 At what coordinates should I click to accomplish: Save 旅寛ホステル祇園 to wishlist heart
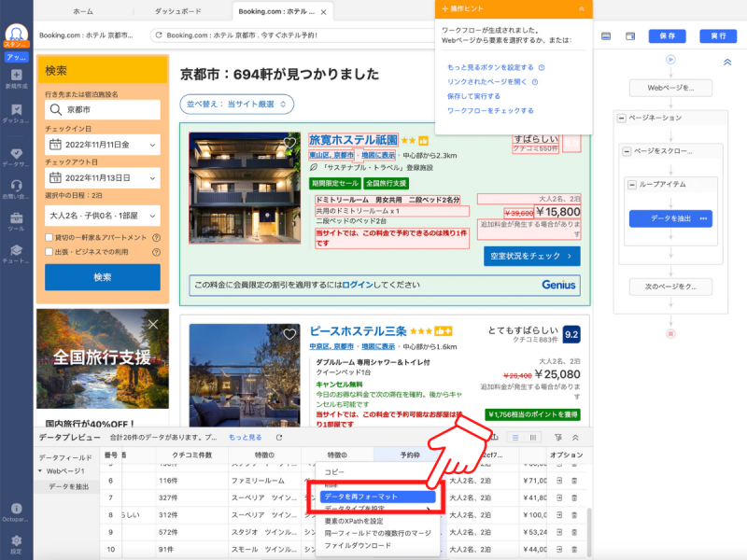click(x=289, y=143)
